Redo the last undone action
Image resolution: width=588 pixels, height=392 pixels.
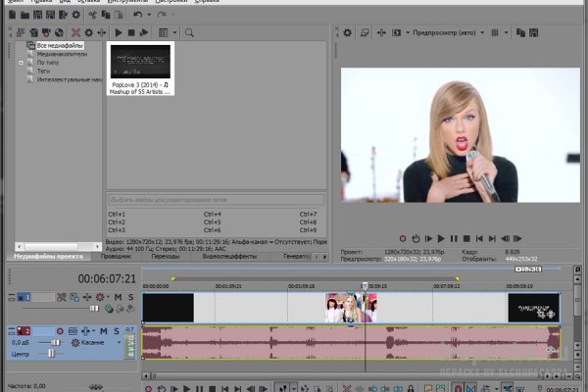click(162, 15)
